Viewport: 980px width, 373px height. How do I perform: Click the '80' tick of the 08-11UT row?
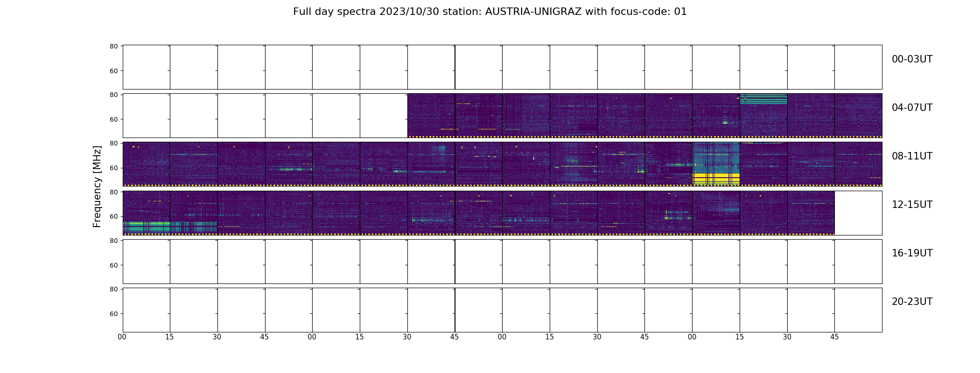113,143
